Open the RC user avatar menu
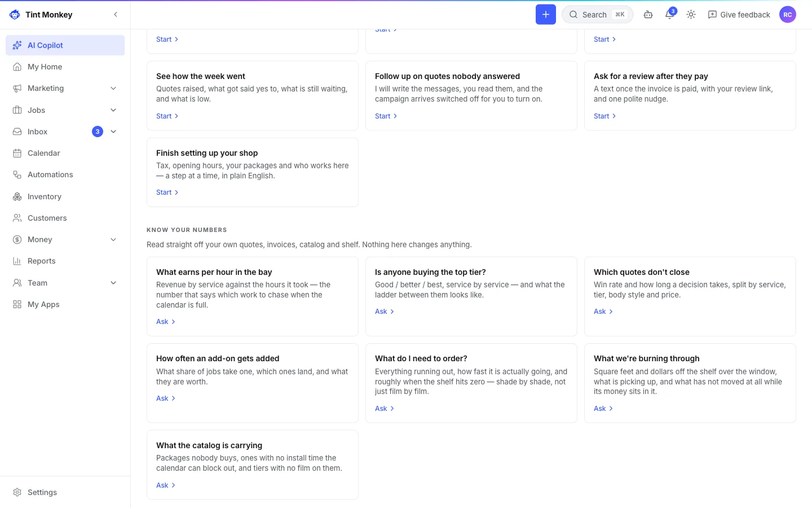This screenshot has width=812, height=508. [x=788, y=15]
